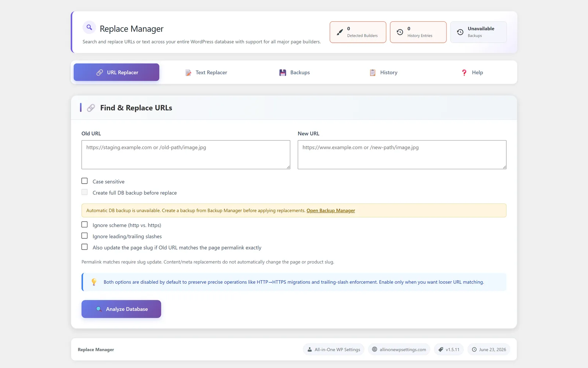Click the red question mark Help icon
The width and height of the screenshot is (588, 368).
[x=464, y=72]
